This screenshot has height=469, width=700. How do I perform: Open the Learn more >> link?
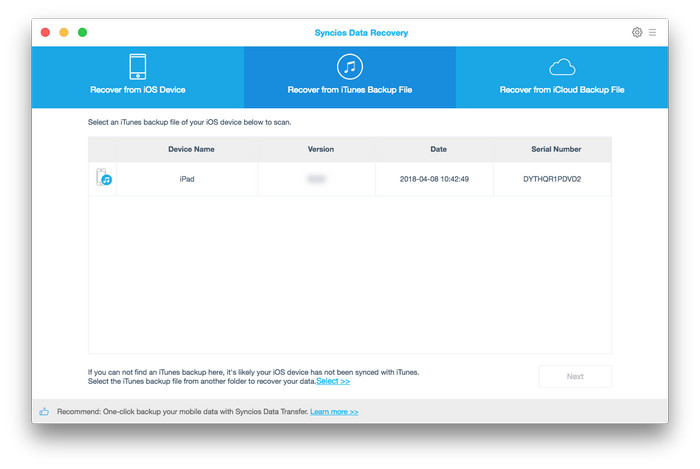334,411
